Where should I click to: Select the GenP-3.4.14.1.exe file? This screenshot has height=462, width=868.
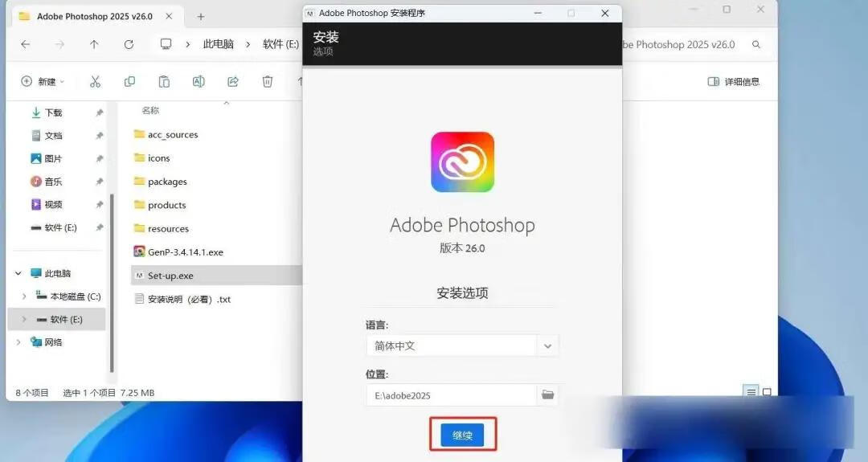(178, 252)
